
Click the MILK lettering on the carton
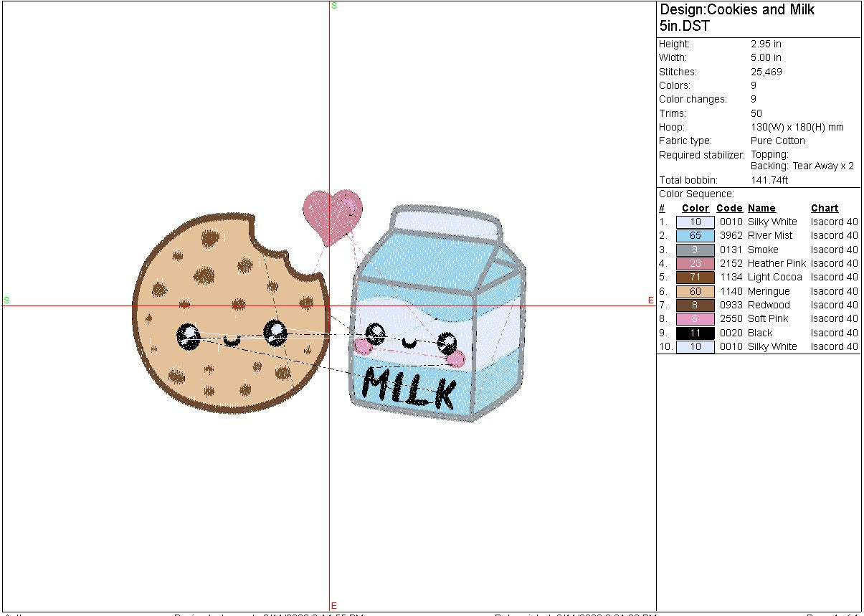pyautogui.click(x=409, y=388)
